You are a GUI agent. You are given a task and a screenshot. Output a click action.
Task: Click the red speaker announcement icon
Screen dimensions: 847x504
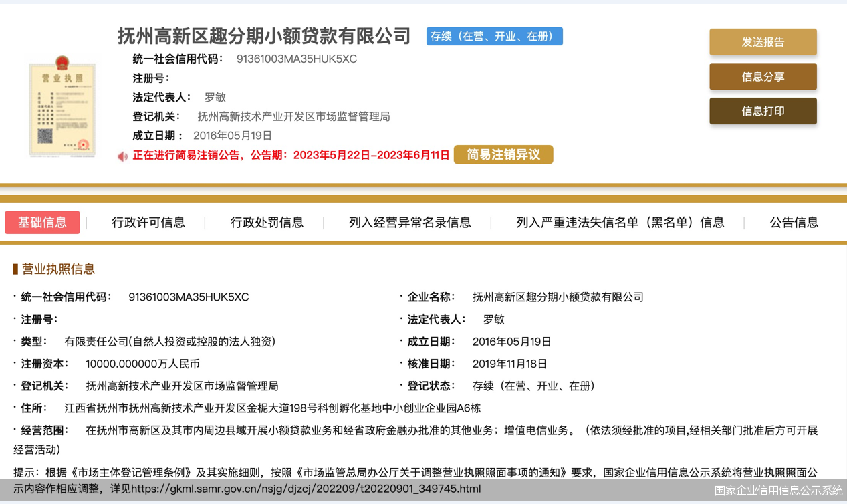pyautogui.click(x=122, y=156)
